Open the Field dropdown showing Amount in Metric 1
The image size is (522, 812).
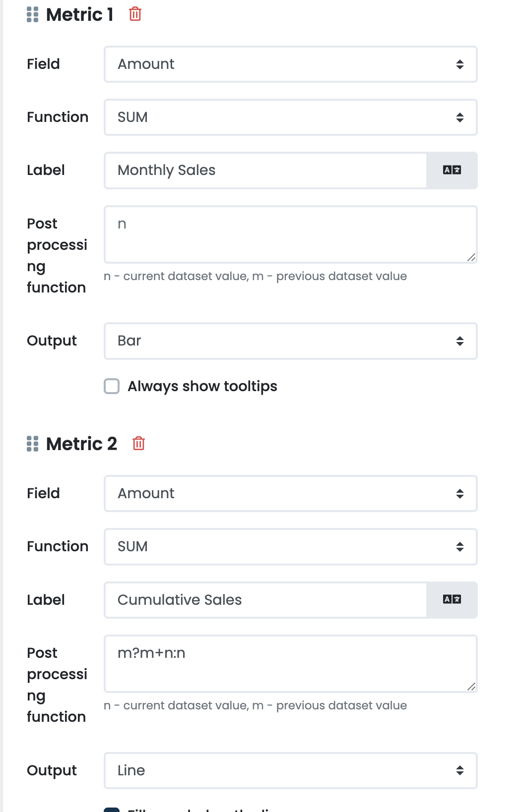pyautogui.click(x=290, y=64)
